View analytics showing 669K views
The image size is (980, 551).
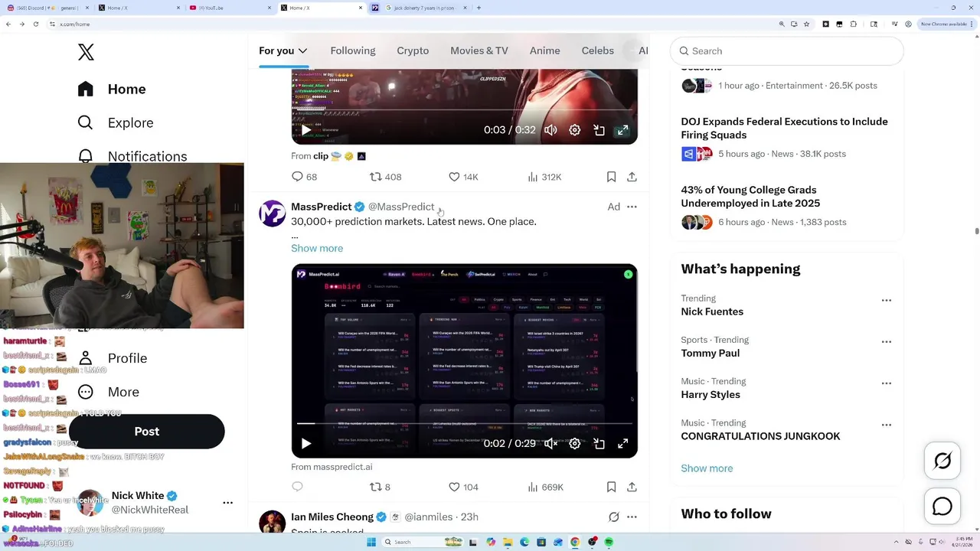pos(545,487)
